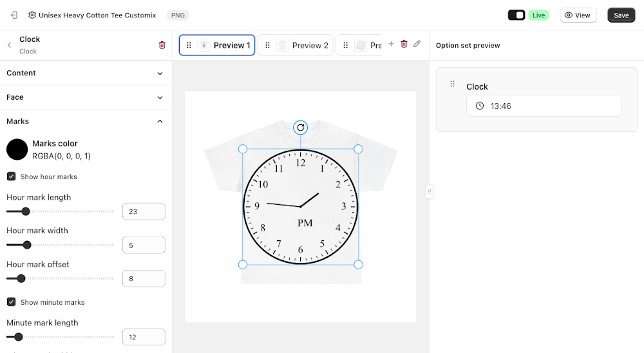Click the red trash icon next to the preview tabs
Image resolution: width=644 pixels, height=353 pixels.
click(404, 44)
